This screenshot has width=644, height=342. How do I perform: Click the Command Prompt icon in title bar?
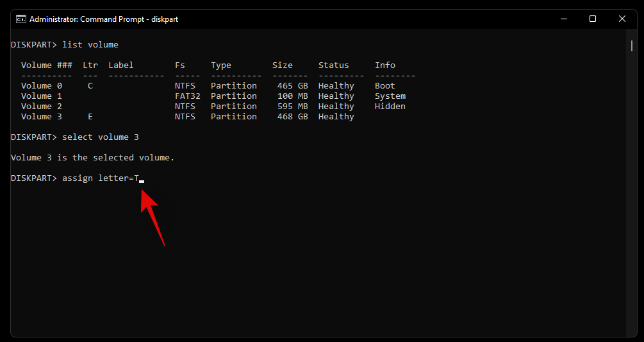pos(21,19)
